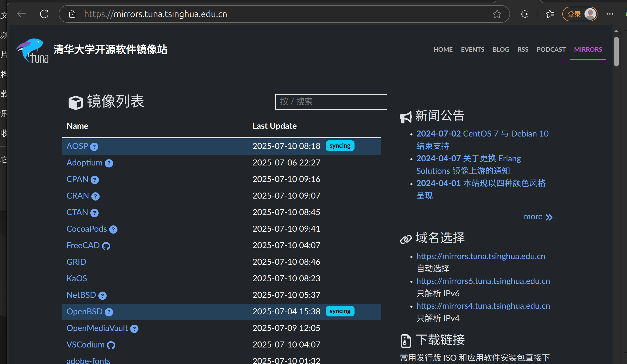Image resolution: width=627 pixels, height=364 pixels.
Task: Click the browser address bar URL
Action: coord(156,14)
